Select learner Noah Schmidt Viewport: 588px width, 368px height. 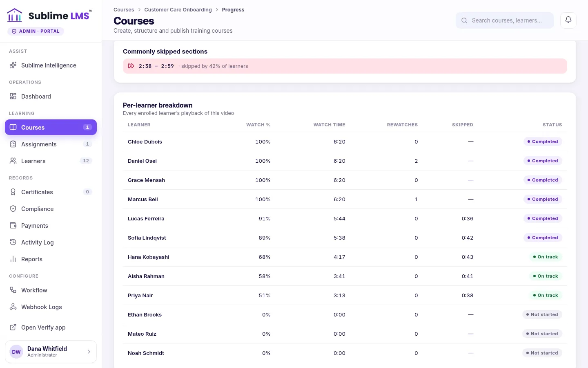146,353
